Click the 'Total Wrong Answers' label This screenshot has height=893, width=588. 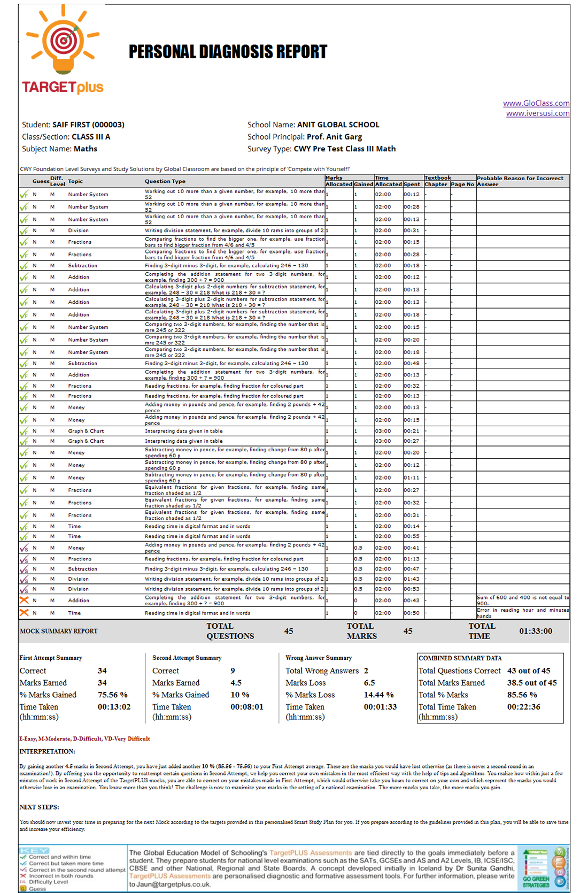click(x=322, y=671)
